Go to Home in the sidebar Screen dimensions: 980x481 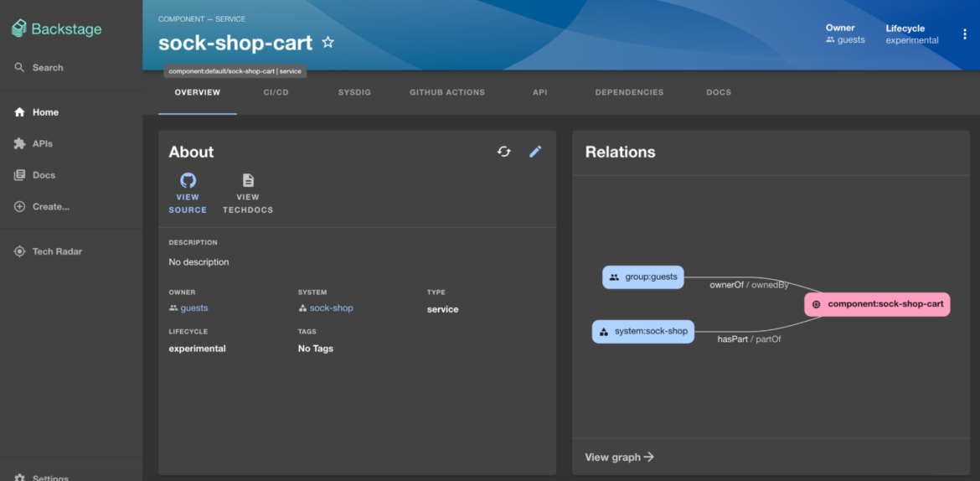click(36, 112)
